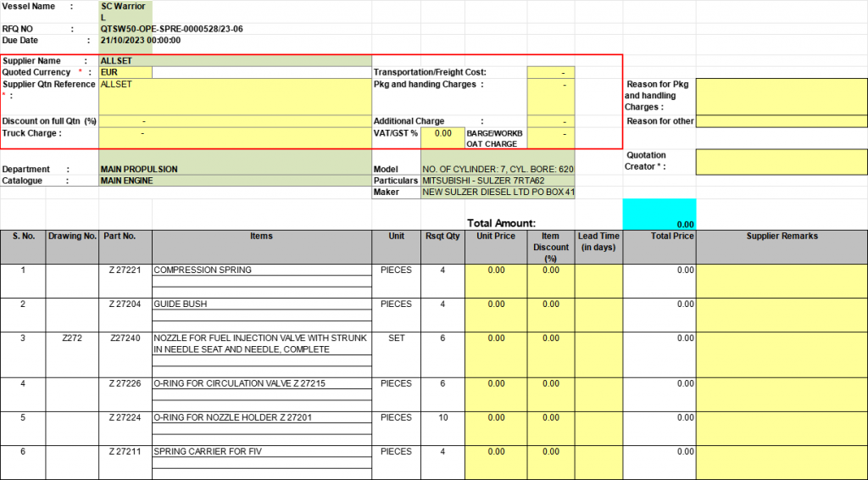Click Lead Time cell for part Z 27224
This screenshot has height=480, width=868.
pyautogui.click(x=599, y=429)
